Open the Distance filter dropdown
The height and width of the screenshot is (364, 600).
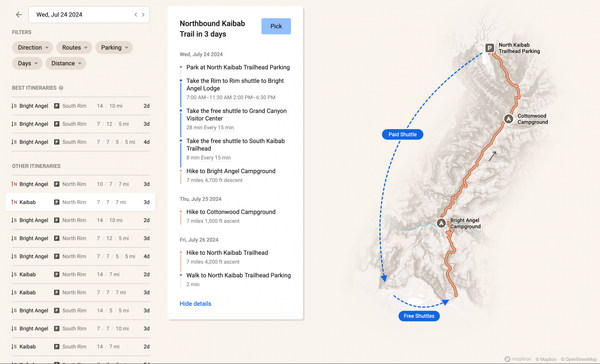click(66, 64)
